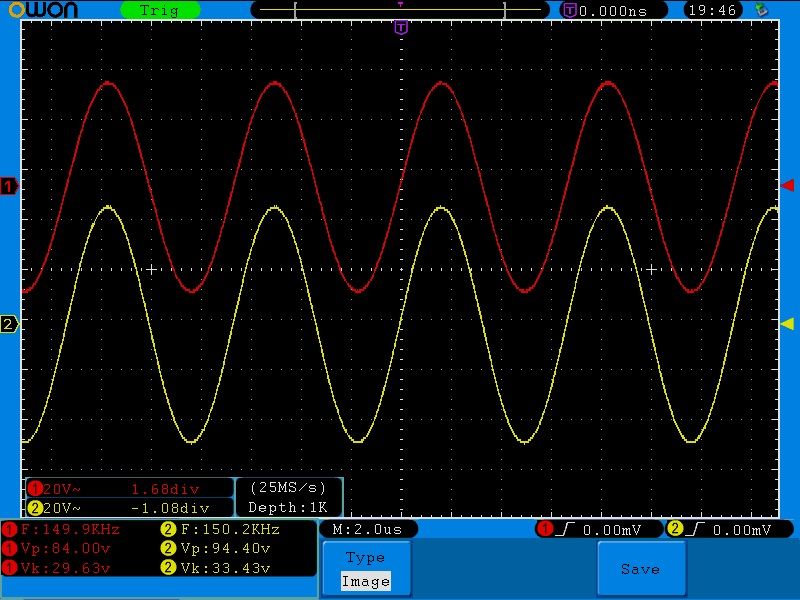Screen dimensions: 800x600
Task: Click the CH2 trigger edge icon at 0.00mV
Action: 692,529
